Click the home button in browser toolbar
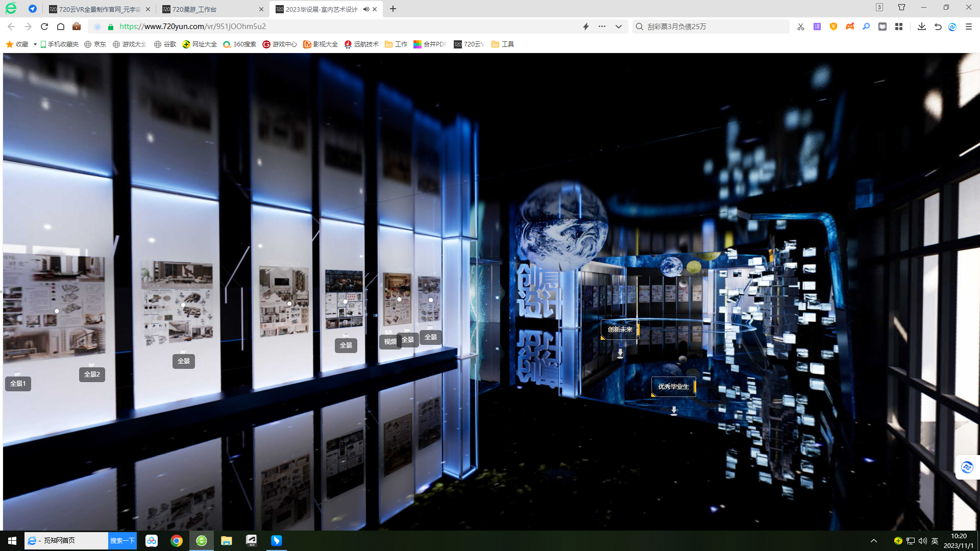Image resolution: width=980 pixels, height=551 pixels. 61,27
